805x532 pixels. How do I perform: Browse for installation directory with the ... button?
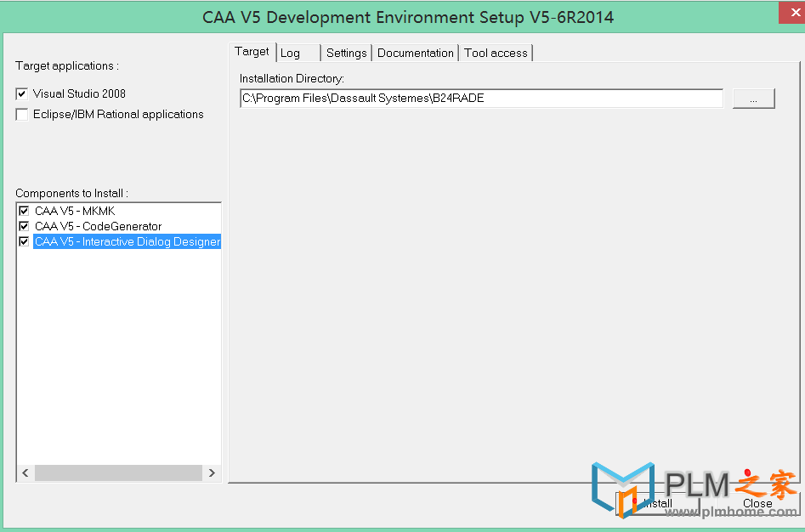point(754,99)
